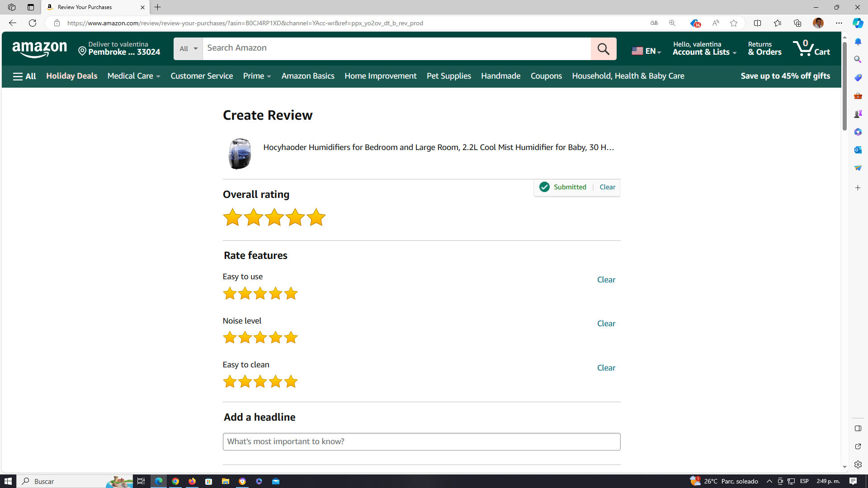Set Noise level rating to two stars

coord(245,338)
